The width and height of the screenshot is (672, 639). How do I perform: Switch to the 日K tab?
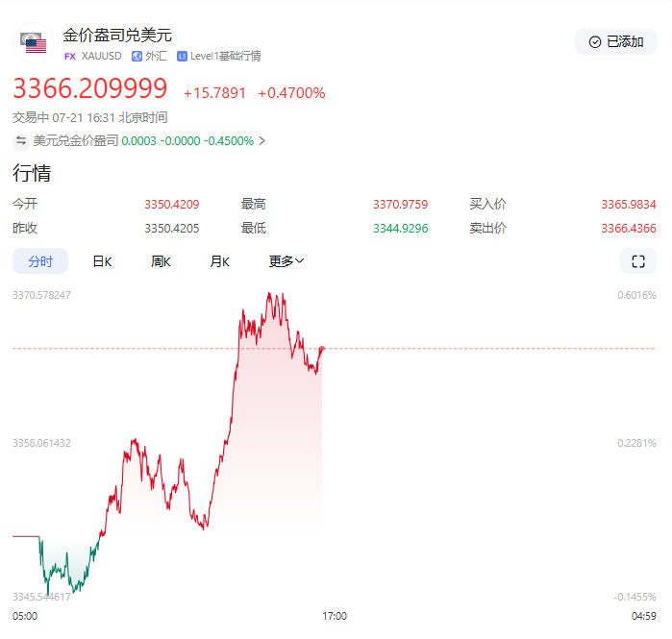click(x=102, y=261)
